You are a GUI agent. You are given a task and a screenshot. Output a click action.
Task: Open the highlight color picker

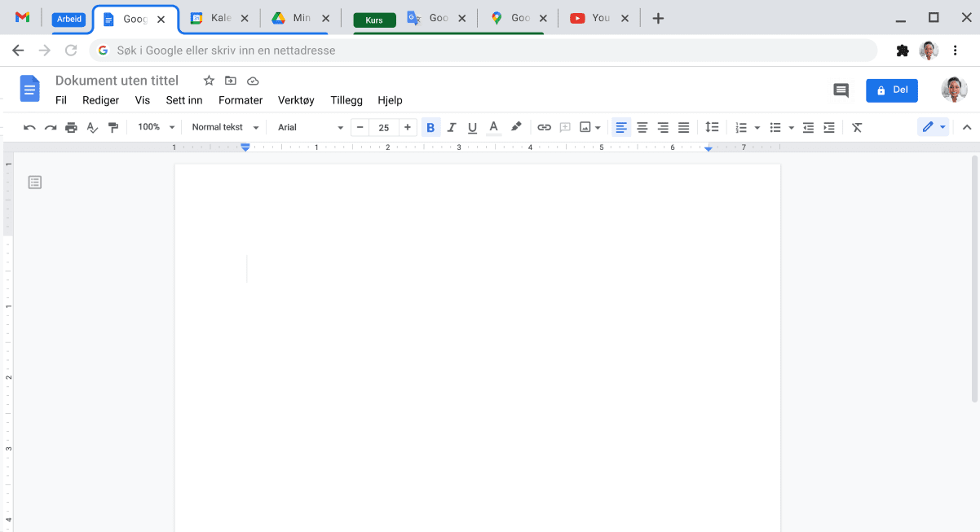(x=515, y=127)
